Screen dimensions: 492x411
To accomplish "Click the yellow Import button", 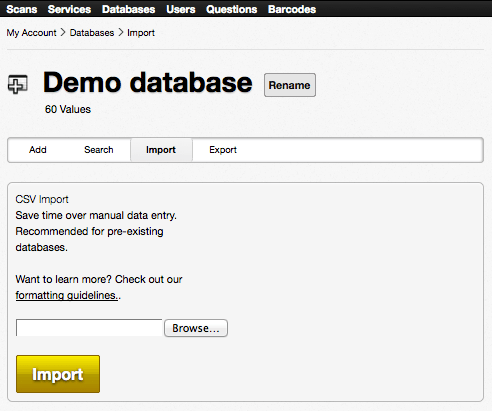I will coord(58,374).
